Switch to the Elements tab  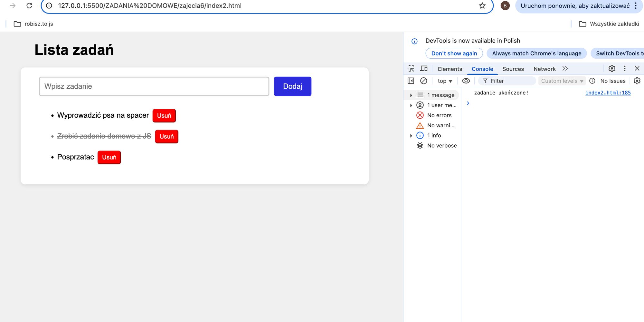point(450,69)
